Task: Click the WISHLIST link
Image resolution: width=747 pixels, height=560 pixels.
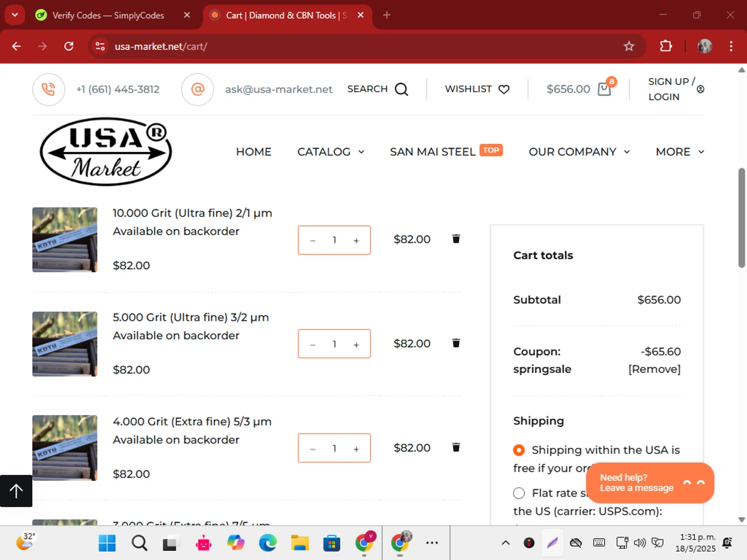Action: coord(468,89)
